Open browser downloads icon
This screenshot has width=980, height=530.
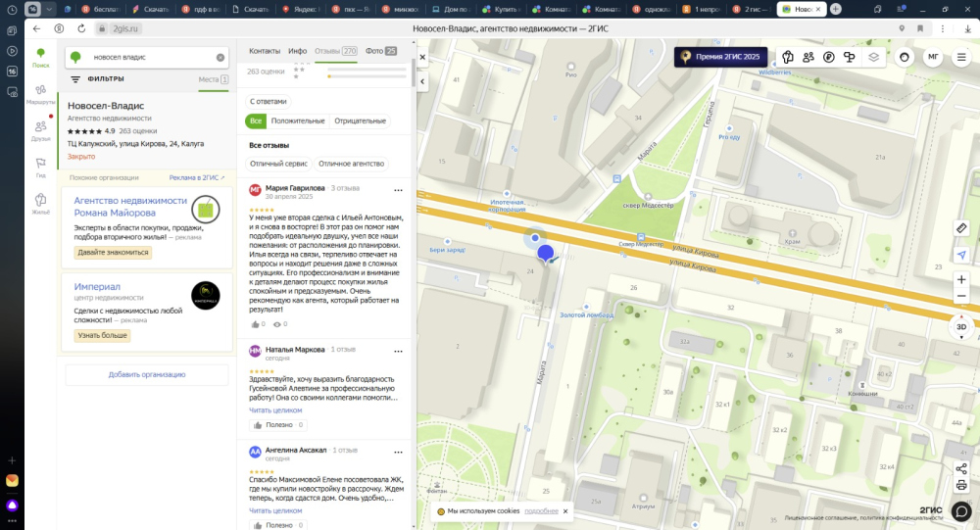click(967, 28)
